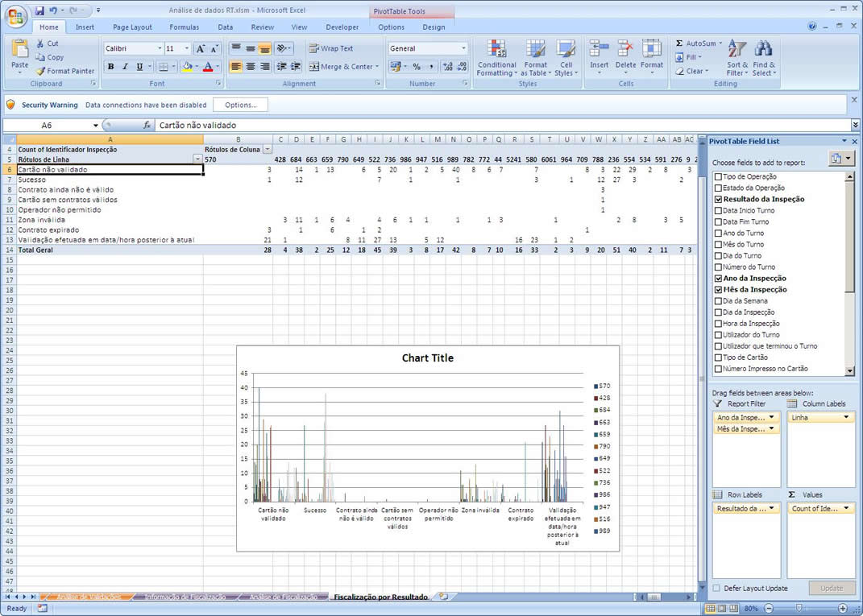
Task: Open Rótulos de Linha filter dropdown
Action: tap(197, 159)
